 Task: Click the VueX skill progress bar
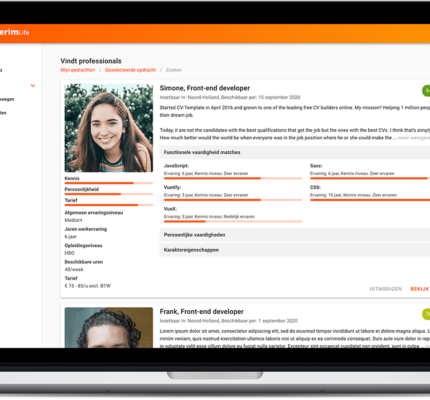pos(233,221)
